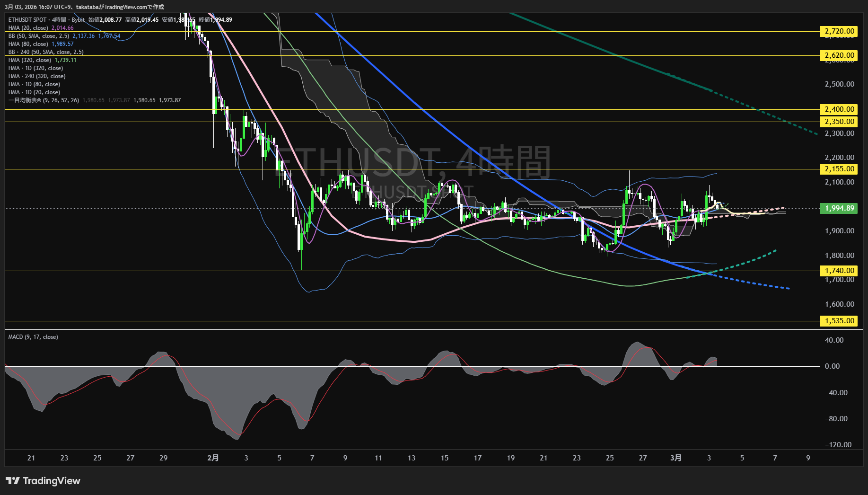Select the HMA · 1D (320, close) legend
Viewport: 868px width, 495px height.
(x=35, y=68)
